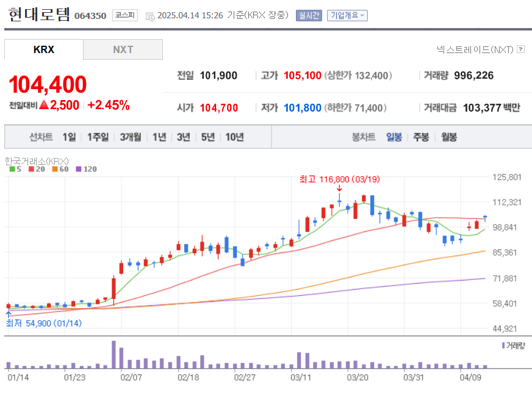The height and width of the screenshot is (394, 532).
Task: Click the 코스피 market badge
Action: (125, 15)
